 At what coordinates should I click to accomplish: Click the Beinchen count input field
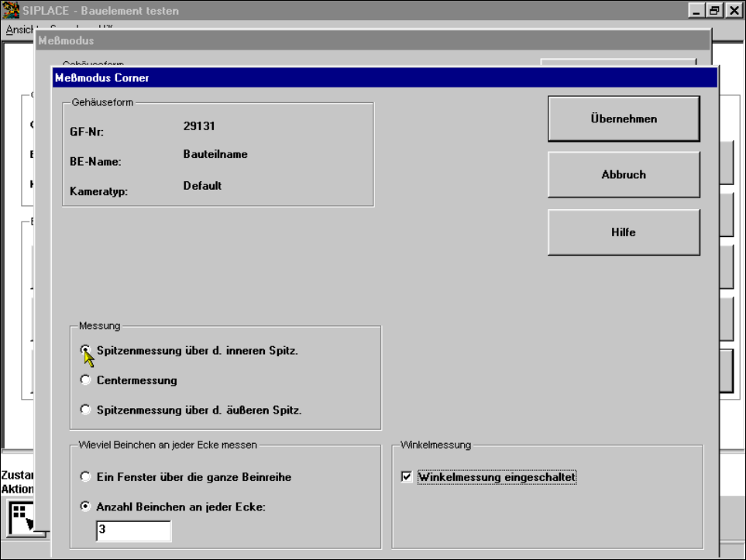point(134,531)
